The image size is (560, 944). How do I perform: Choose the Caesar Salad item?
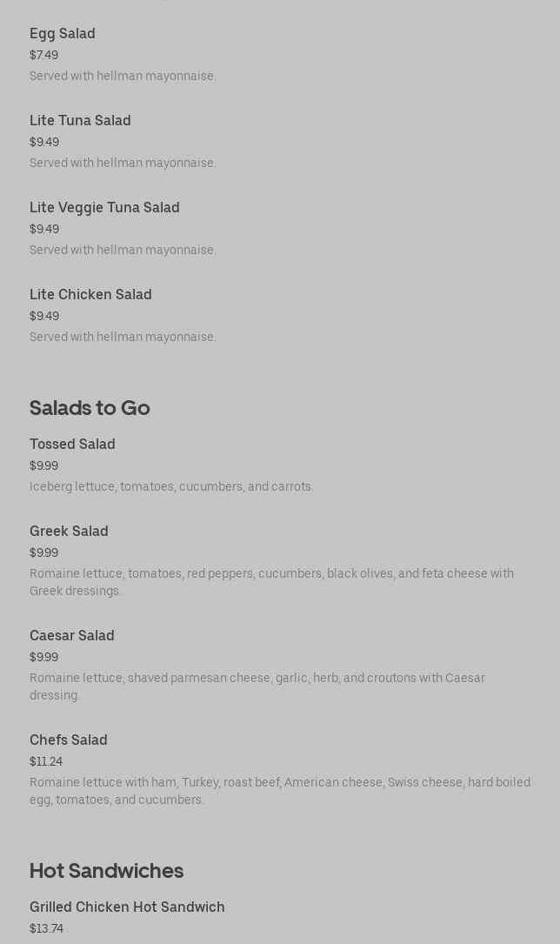coord(72,635)
